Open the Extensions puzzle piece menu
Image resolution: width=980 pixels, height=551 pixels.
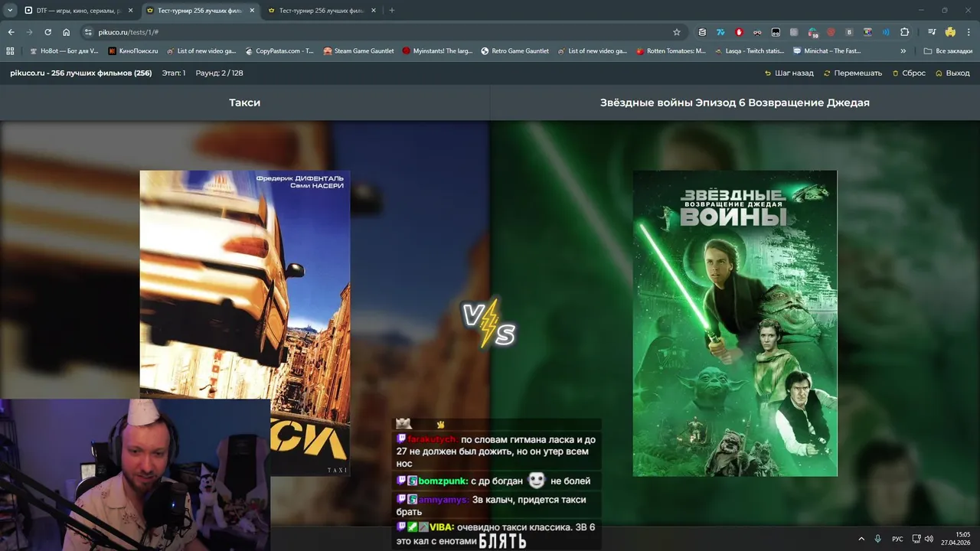(904, 32)
